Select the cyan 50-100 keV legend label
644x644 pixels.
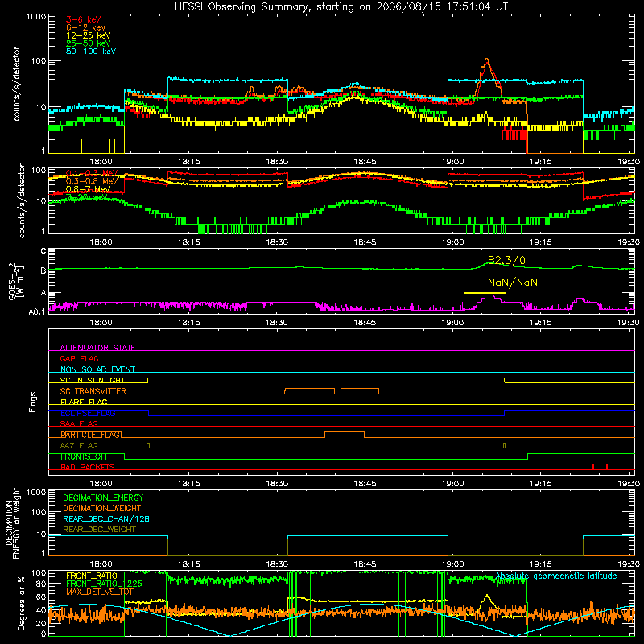[91, 52]
